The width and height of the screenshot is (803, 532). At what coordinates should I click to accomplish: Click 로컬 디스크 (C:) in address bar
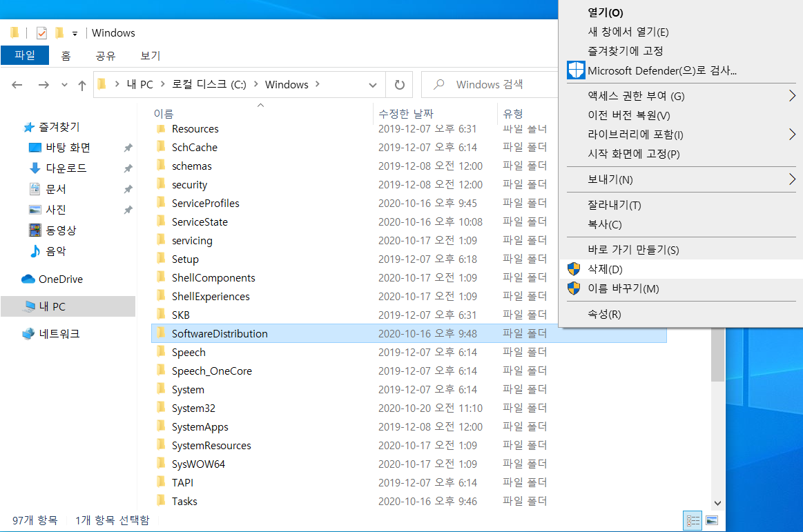pyautogui.click(x=209, y=84)
